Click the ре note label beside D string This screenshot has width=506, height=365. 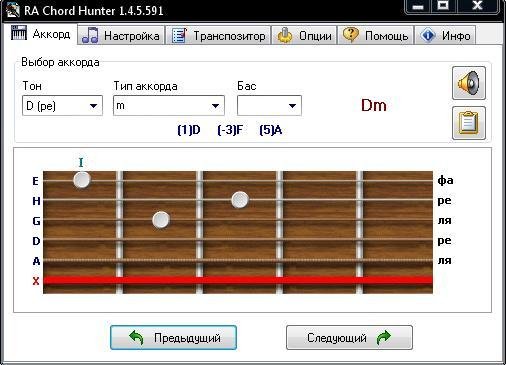[x=444, y=241]
